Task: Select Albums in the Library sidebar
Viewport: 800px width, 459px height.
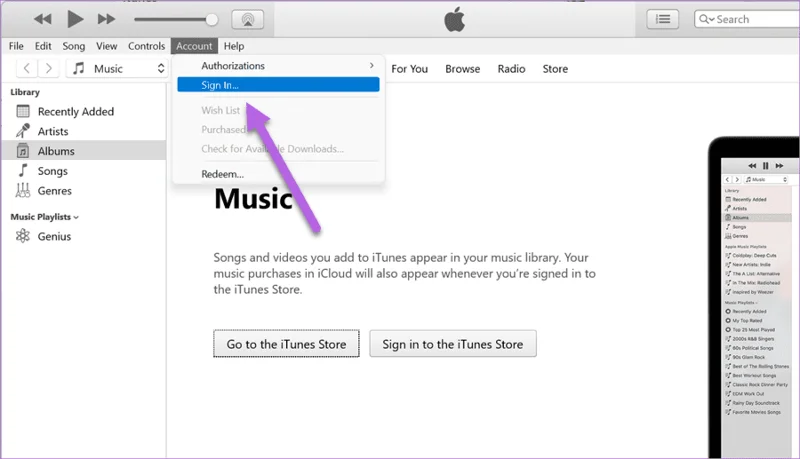Action: tap(84, 151)
